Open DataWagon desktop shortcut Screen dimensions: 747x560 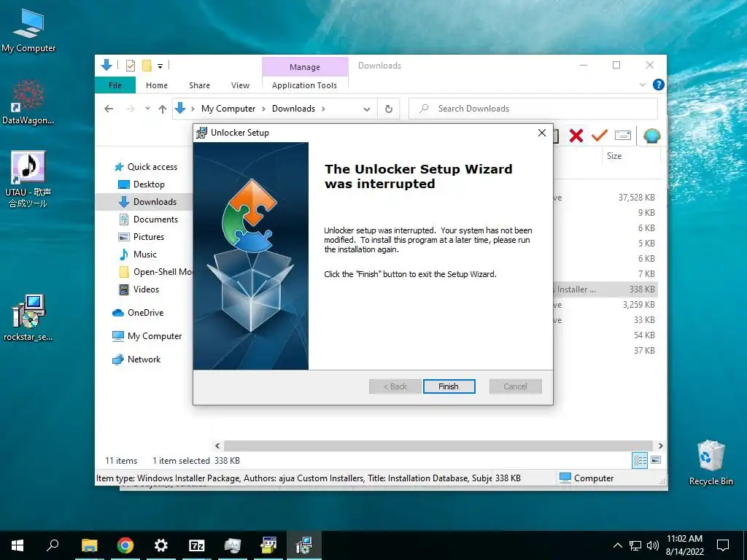[28, 102]
